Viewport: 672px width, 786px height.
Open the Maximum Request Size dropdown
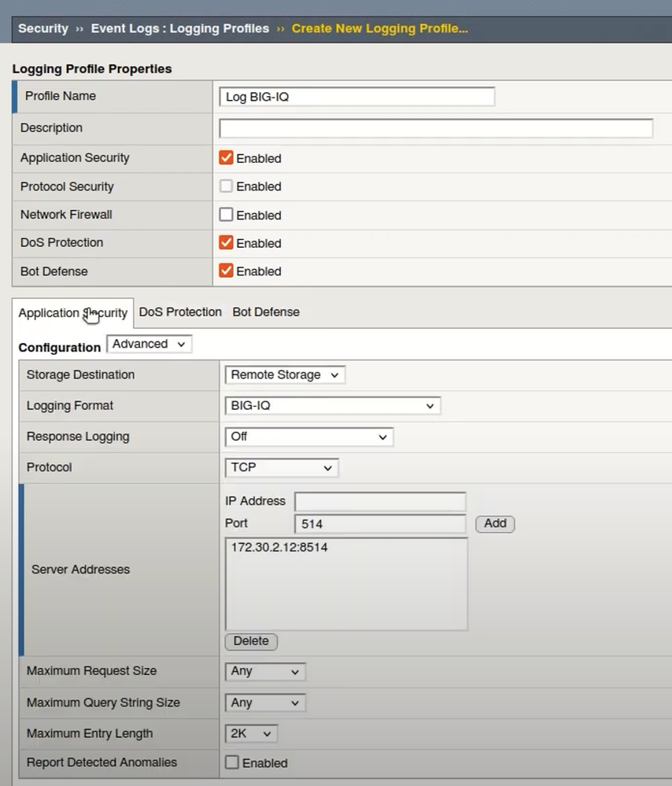tap(264, 671)
